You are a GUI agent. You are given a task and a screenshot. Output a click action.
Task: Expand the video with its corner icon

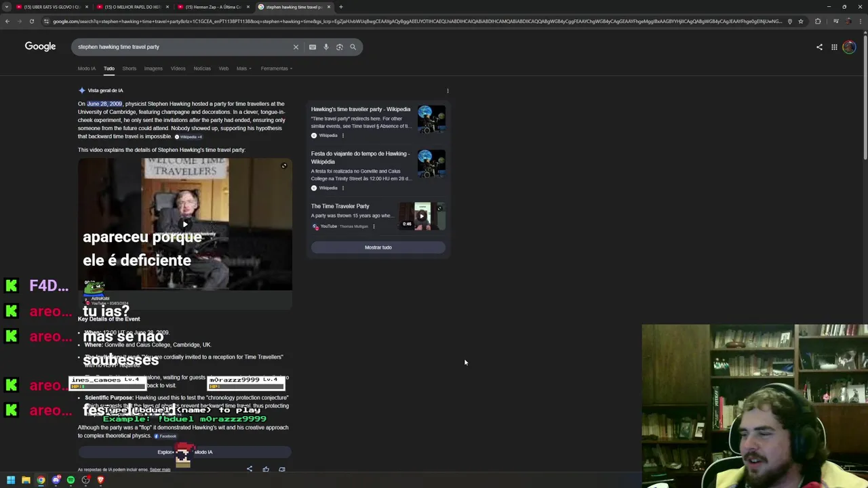(284, 166)
